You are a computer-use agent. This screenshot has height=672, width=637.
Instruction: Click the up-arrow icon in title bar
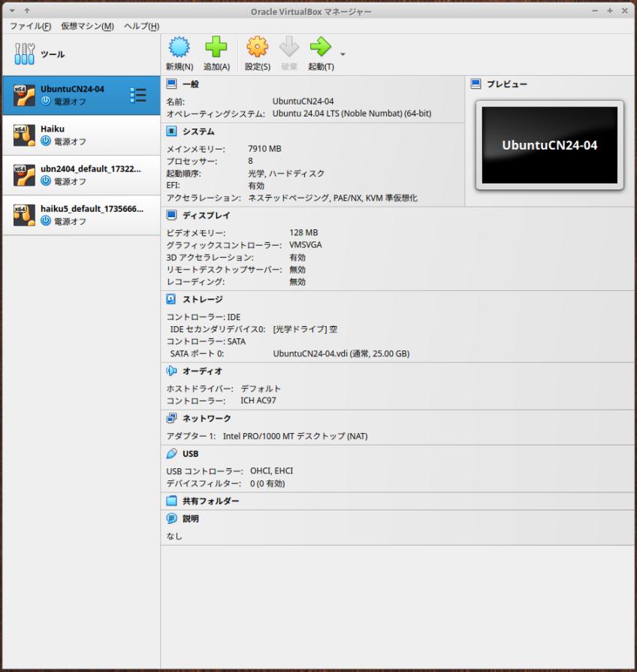(x=27, y=11)
